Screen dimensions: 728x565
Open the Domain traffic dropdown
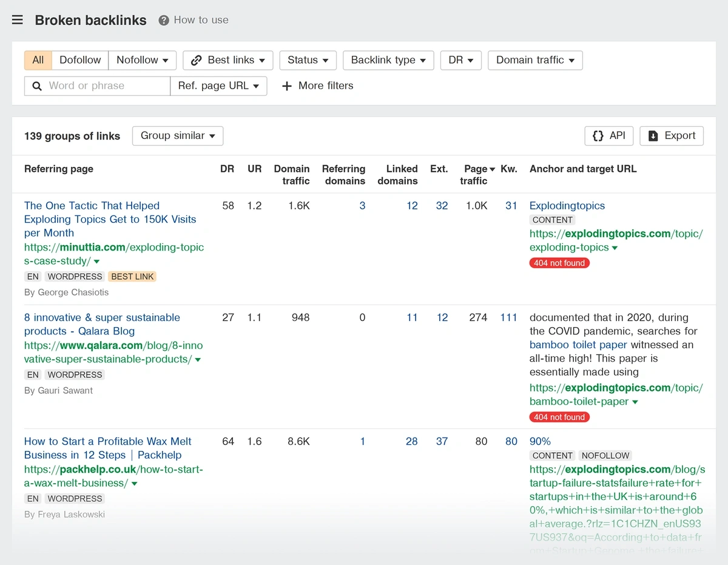[535, 60]
